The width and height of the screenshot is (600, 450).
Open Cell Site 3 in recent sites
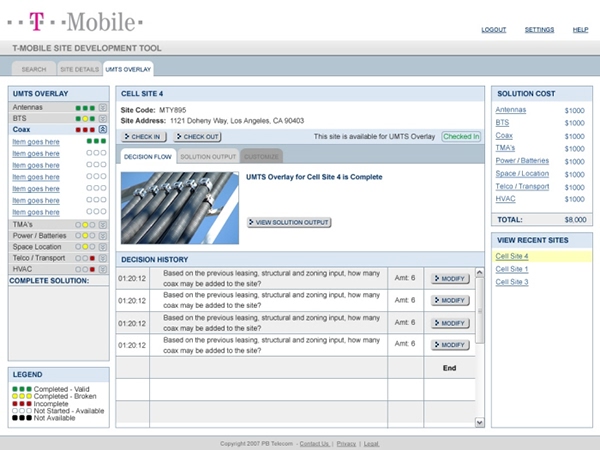click(x=512, y=282)
